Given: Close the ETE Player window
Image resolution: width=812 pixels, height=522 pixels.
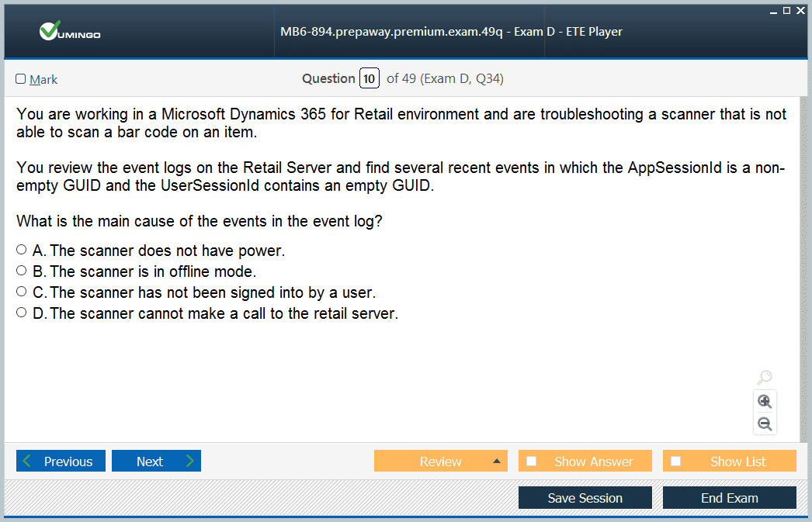Looking at the screenshot, I should tap(800, 10).
